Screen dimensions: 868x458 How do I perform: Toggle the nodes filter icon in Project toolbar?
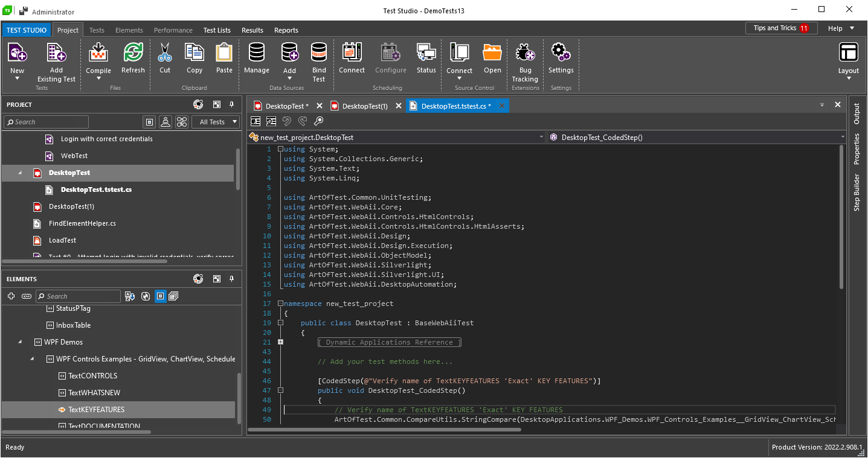coord(182,122)
